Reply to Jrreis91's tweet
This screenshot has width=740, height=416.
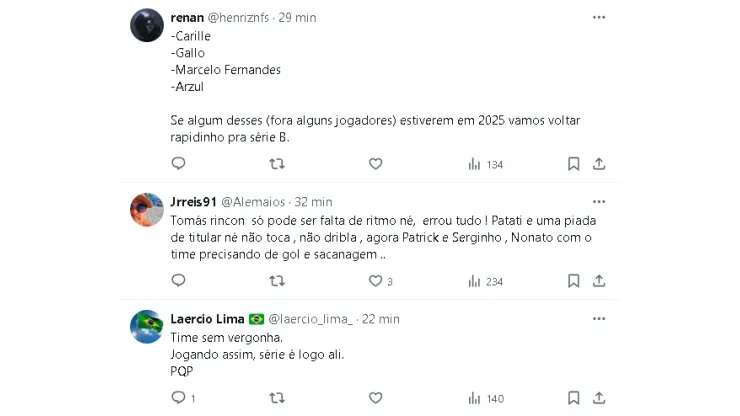tap(178, 282)
